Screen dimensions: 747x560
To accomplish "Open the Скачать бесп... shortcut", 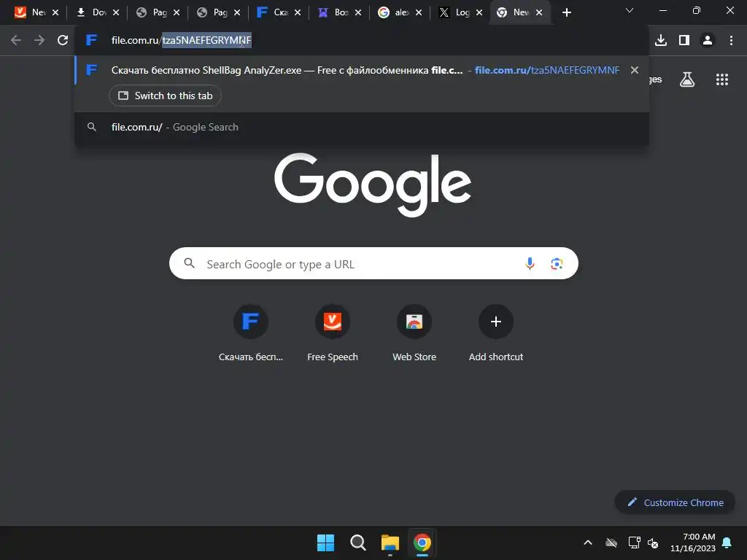I will tap(251, 333).
